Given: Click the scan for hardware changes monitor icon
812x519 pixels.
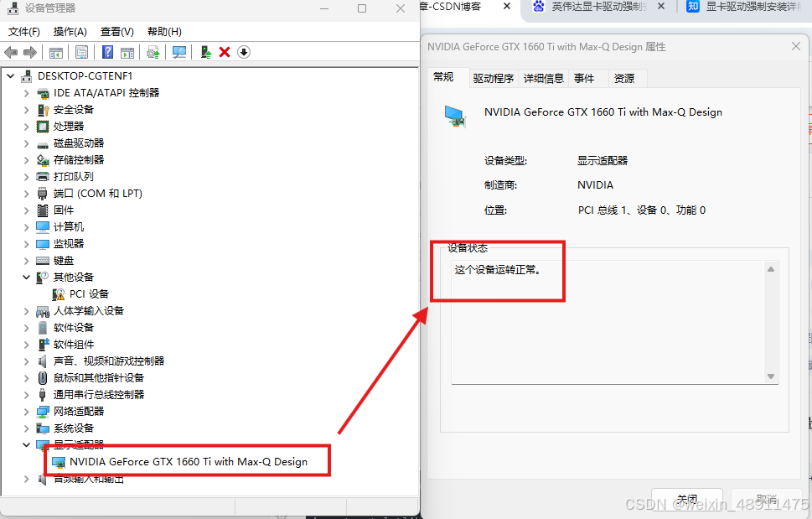Looking at the screenshot, I should click(x=179, y=52).
